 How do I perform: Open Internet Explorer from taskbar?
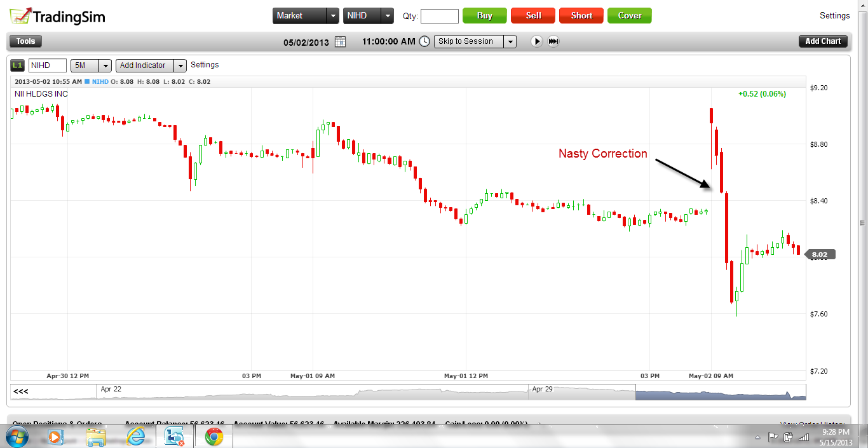click(x=135, y=437)
